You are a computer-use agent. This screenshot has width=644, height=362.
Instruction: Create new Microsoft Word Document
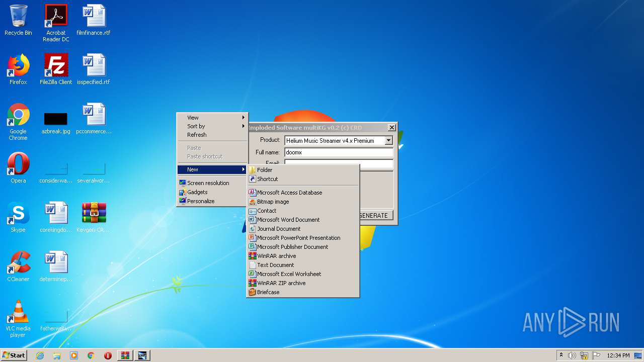click(303, 220)
